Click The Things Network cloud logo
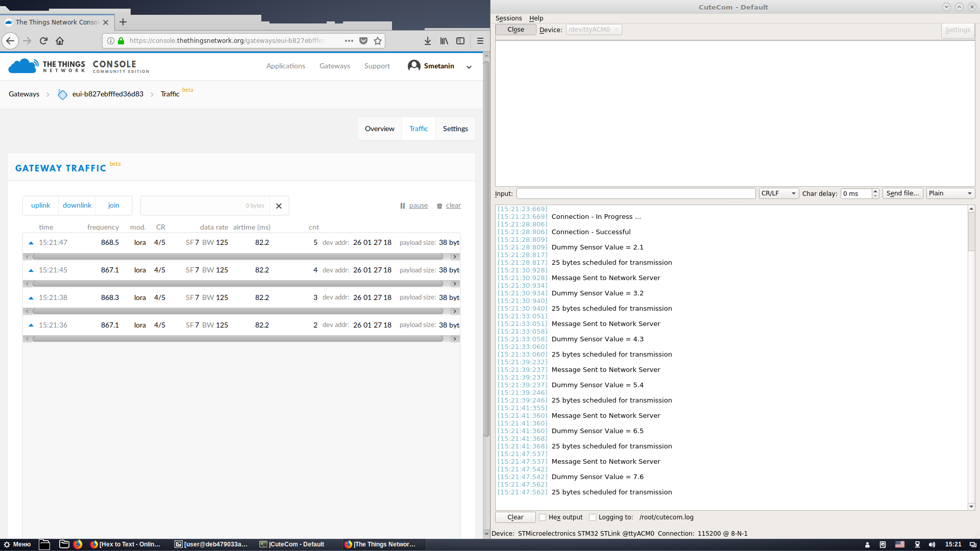Image resolution: width=980 pixels, height=551 pixels. pos(23,66)
